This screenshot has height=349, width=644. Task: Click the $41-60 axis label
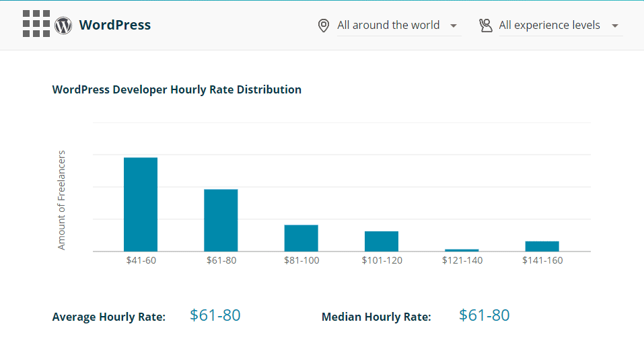[x=141, y=260]
